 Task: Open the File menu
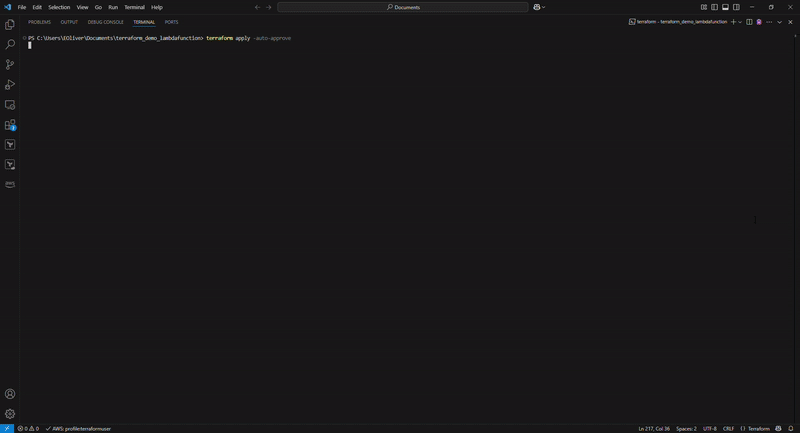[21, 7]
